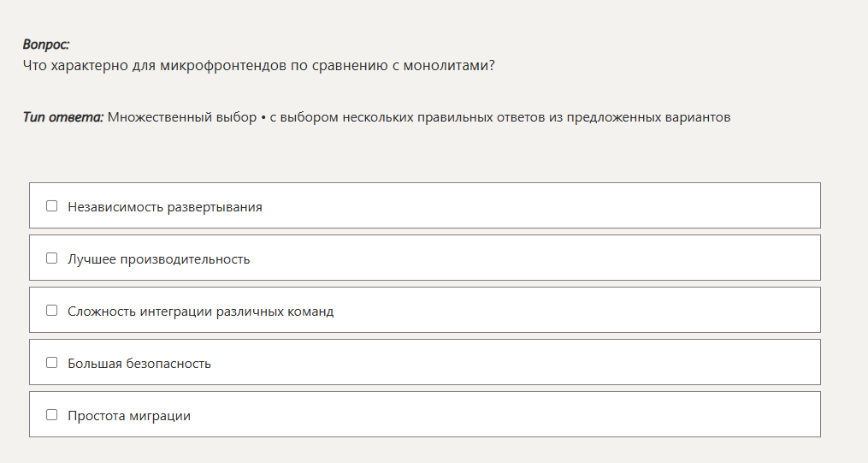Click the 'Большая безопасность' answer label
The width and height of the screenshot is (868, 463).
pyautogui.click(x=139, y=364)
